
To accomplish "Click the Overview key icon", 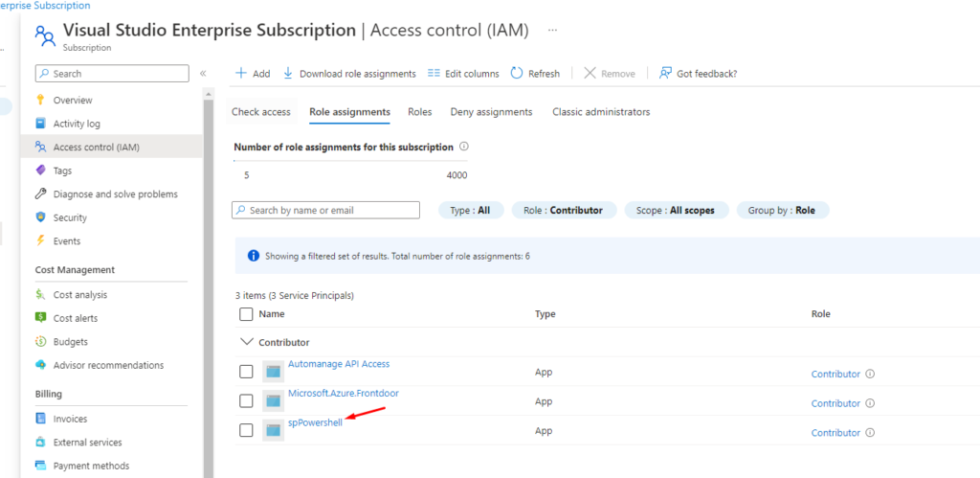I will 40,101.
